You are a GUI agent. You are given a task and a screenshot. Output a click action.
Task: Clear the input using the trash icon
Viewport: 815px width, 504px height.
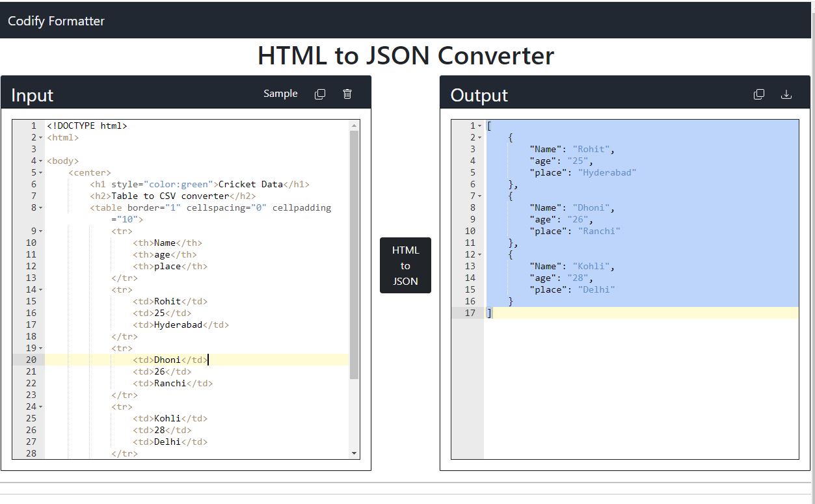coord(347,94)
